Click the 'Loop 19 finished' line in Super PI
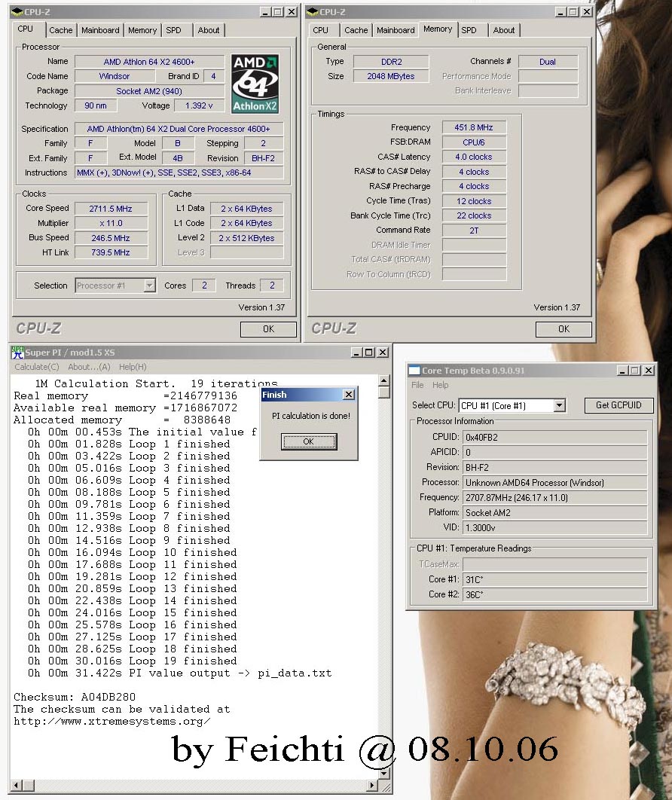Image resolution: width=672 pixels, height=800 pixels. pyautogui.click(x=132, y=661)
